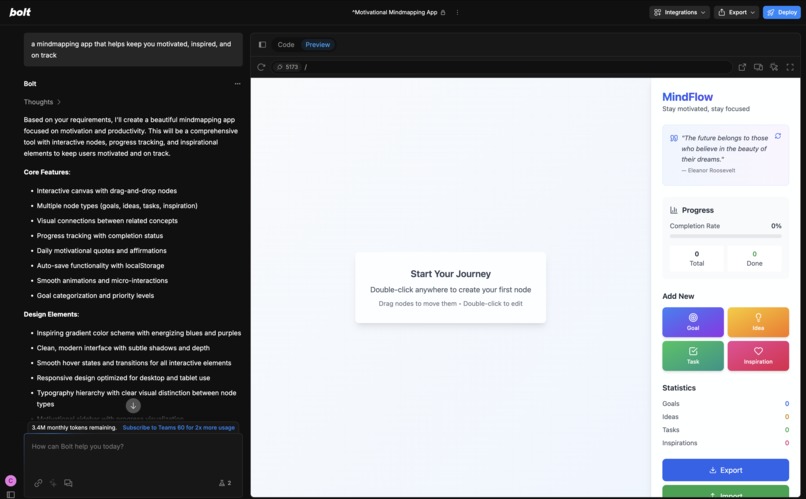This screenshot has height=499, width=806.
Task: Add a new Inspiration node
Action: [x=758, y=356]
